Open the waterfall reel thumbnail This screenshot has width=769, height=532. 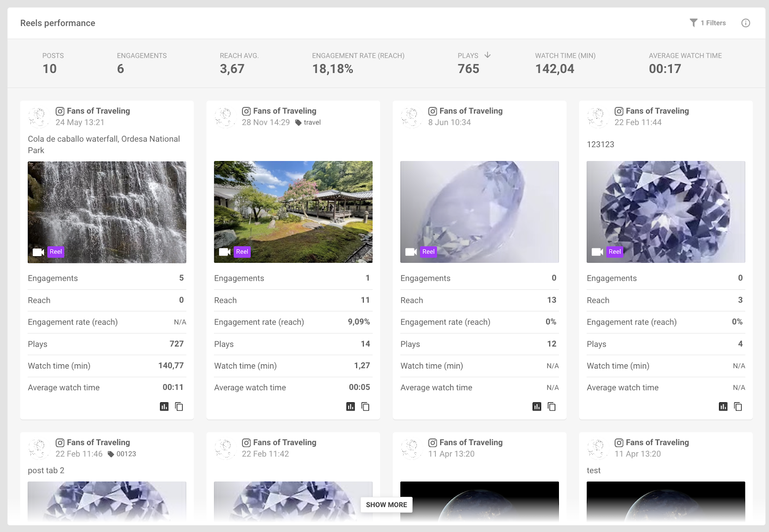[107, 212]
